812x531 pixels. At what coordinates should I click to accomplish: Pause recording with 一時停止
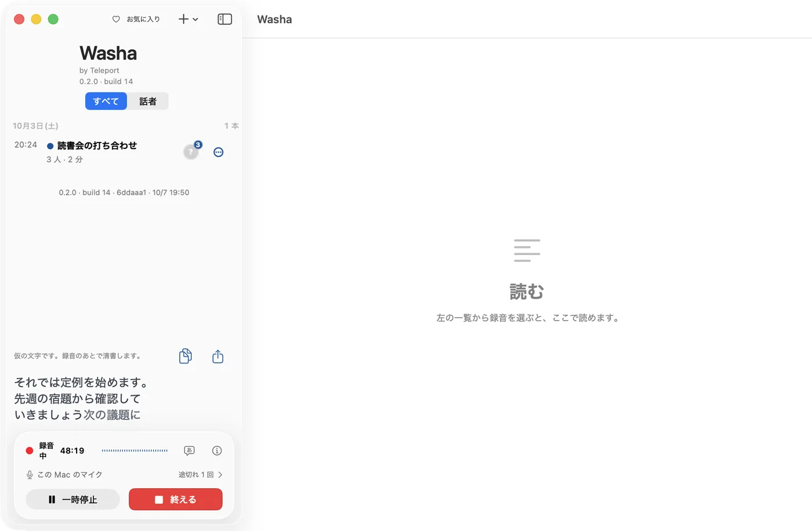click(73, 499)
